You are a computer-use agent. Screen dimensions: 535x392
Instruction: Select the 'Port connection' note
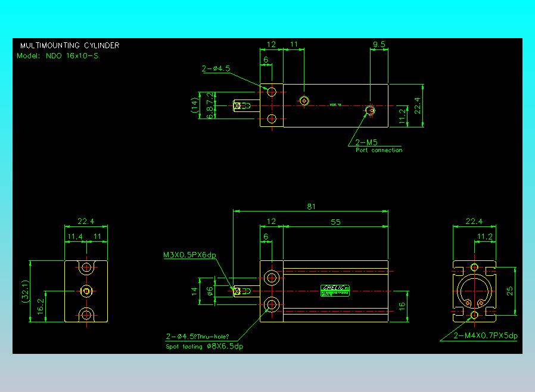coord(379,150)
